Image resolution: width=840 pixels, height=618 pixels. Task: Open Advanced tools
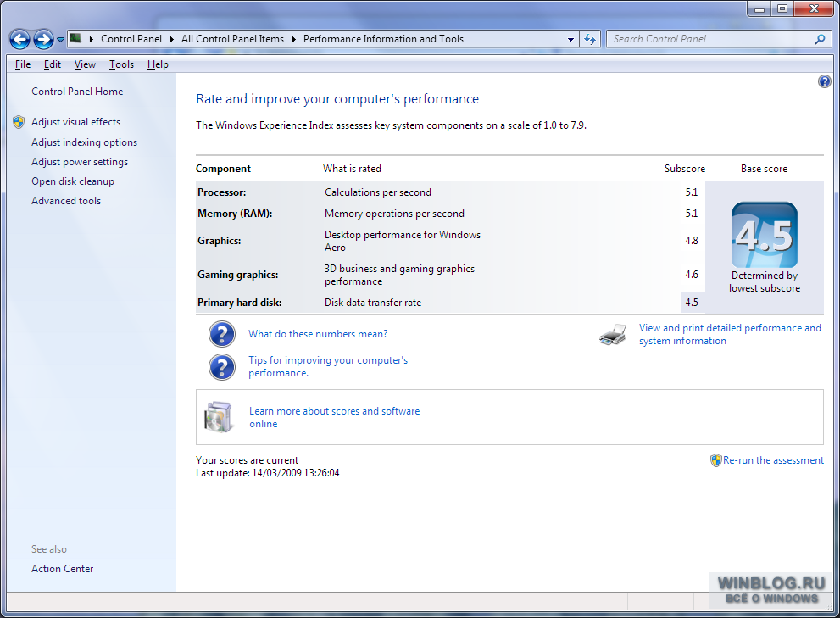point(66,201)
